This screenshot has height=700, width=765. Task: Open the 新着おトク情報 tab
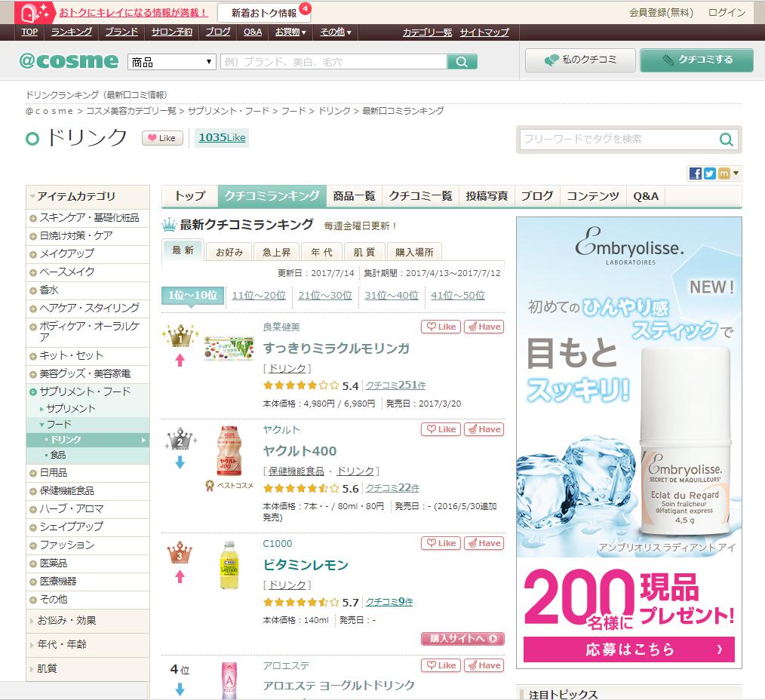coord(264,13)
